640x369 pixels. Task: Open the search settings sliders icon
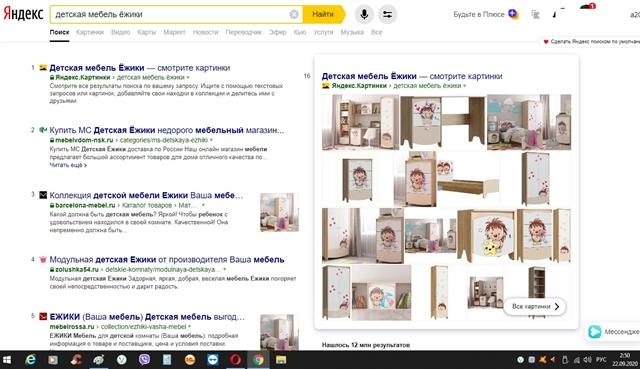tap(387, 15)
